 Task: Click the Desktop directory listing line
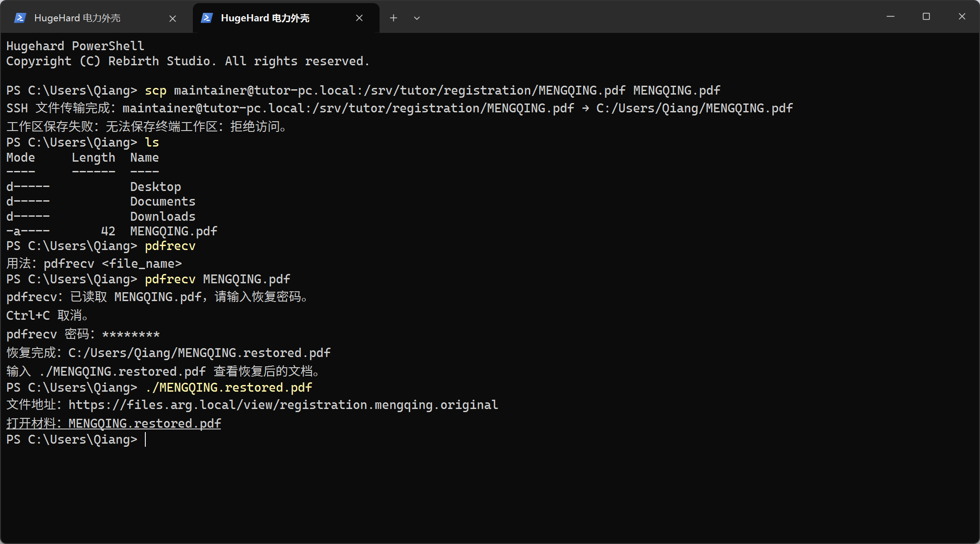tap(94, 187)
